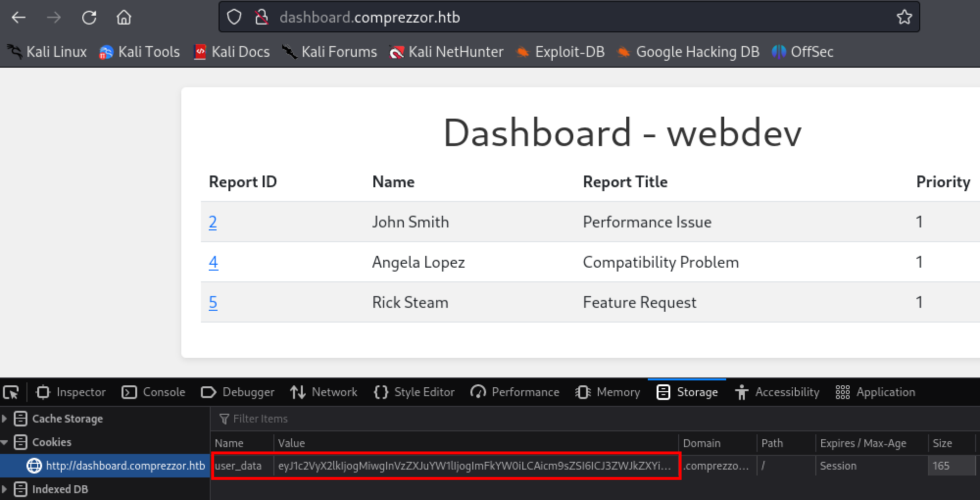Open the Exploit-DB bookmark
The image size is (980, 500).
[561, 52]
